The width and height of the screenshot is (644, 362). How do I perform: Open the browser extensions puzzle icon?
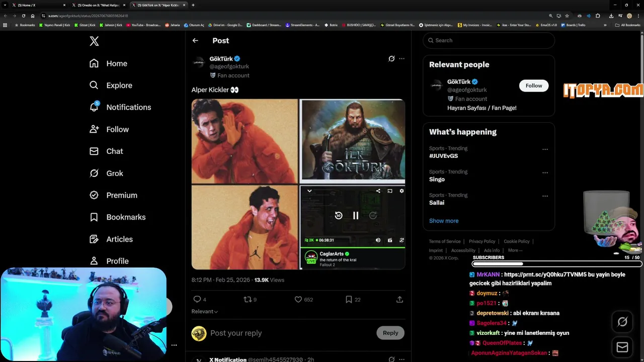tap(598, 16)
